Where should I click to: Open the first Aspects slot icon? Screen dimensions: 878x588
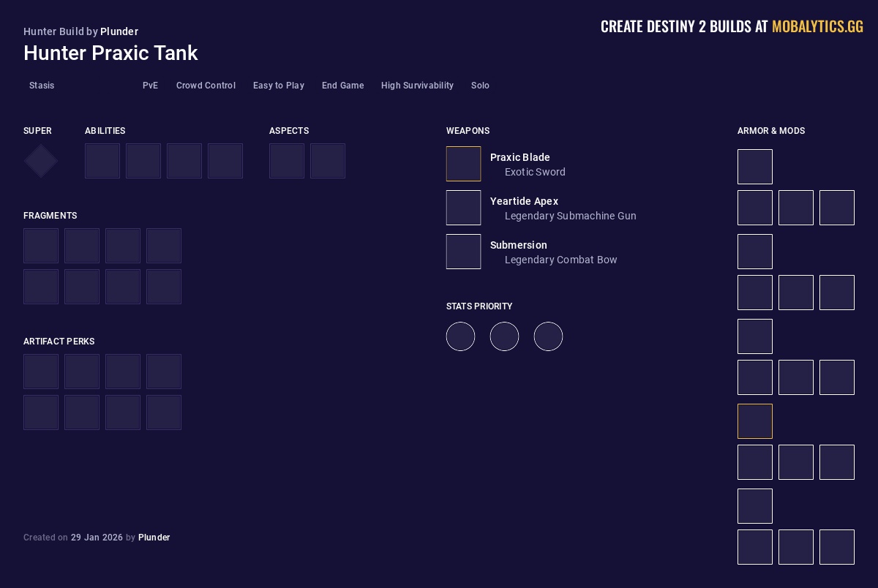coord(287,161)
